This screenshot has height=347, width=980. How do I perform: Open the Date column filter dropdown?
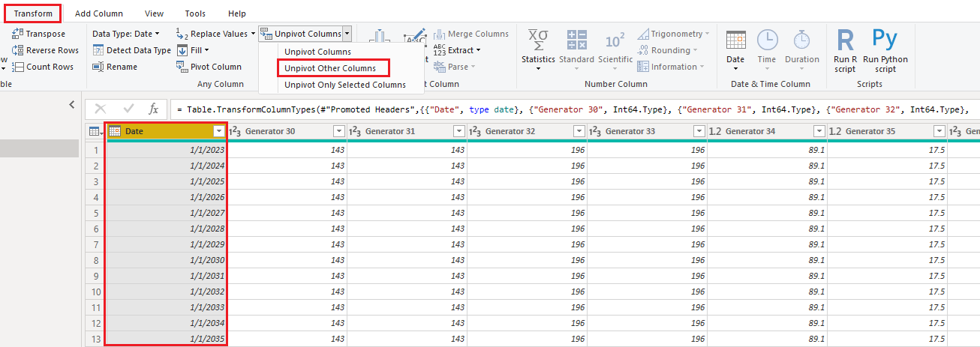click(218, 131)
